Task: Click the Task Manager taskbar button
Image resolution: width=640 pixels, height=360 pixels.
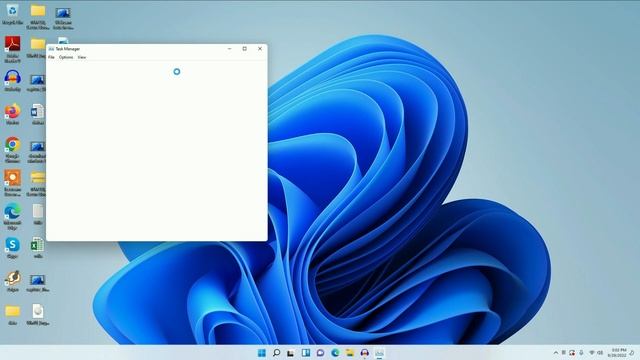Action: 380,353
